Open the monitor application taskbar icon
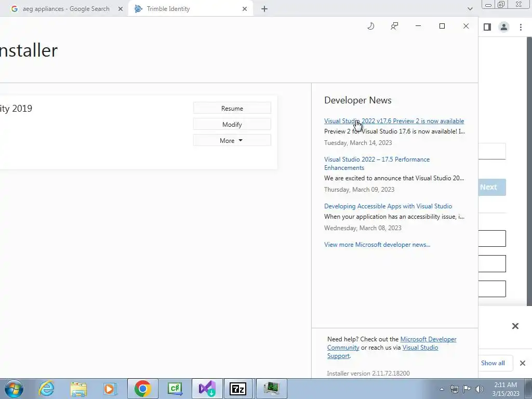This screenshot has height=399, width=532. tap(271, 389)
